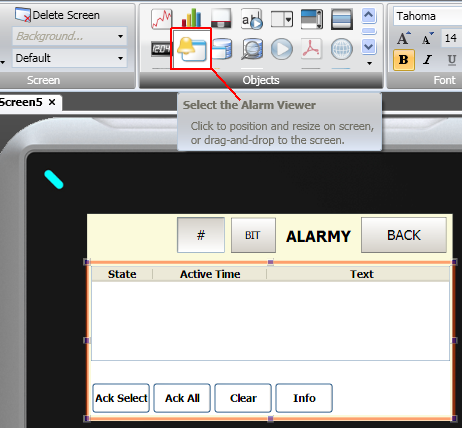This screenshot has height=428, width=462.
Task: Select the digital clock object icon
Action: point(161,49)
